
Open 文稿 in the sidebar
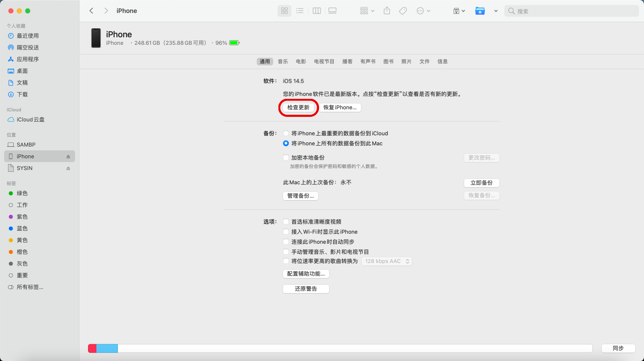pyautogui.click(x=39, y=83)
